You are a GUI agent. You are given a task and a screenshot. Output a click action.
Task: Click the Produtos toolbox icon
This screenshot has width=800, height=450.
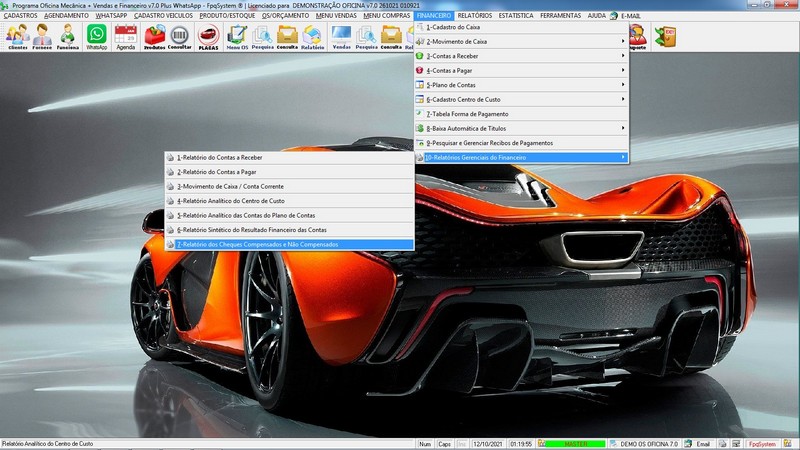155,37
